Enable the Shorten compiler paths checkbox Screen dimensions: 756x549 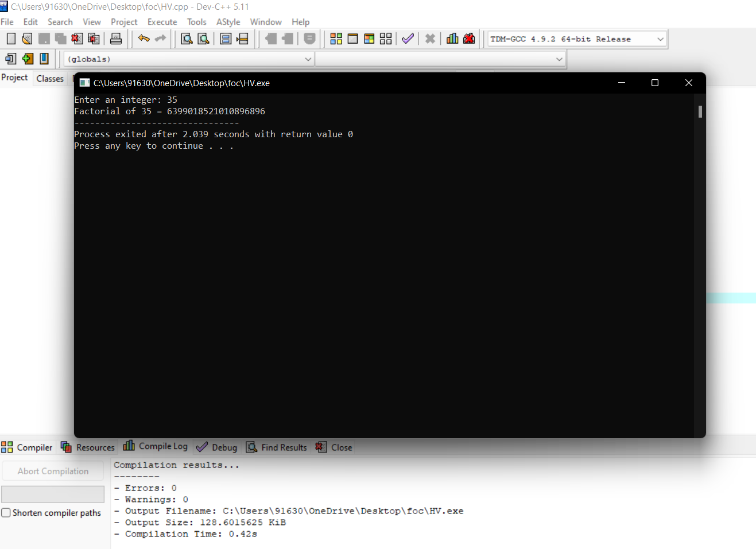[6, 513]
